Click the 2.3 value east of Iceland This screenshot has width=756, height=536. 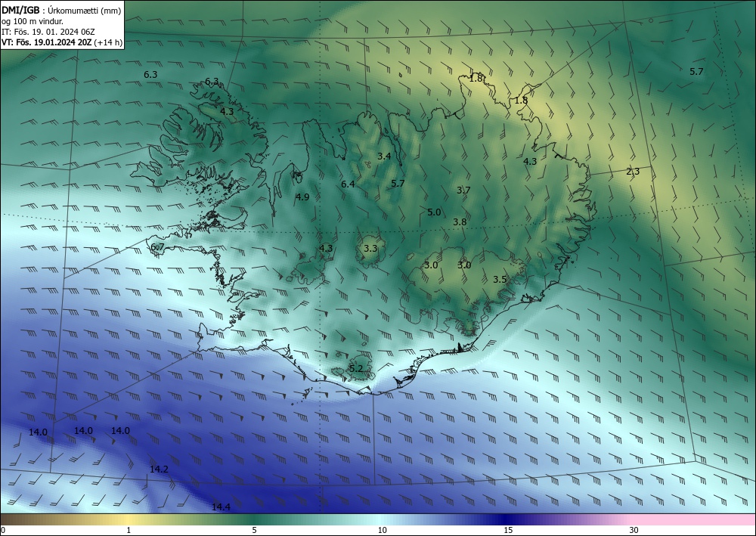tap(633, 172)
